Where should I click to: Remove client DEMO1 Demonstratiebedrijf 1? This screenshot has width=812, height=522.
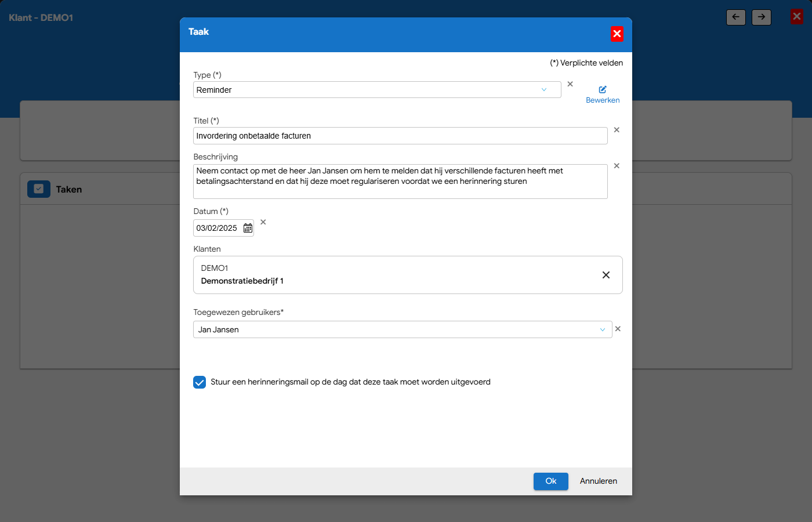[x=606, y=275]
